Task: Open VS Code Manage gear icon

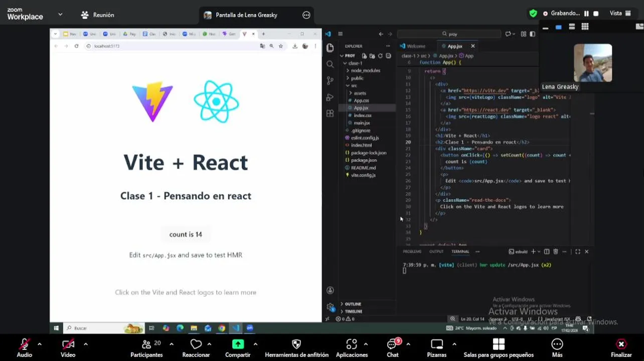Action: (x=330, y=307)
